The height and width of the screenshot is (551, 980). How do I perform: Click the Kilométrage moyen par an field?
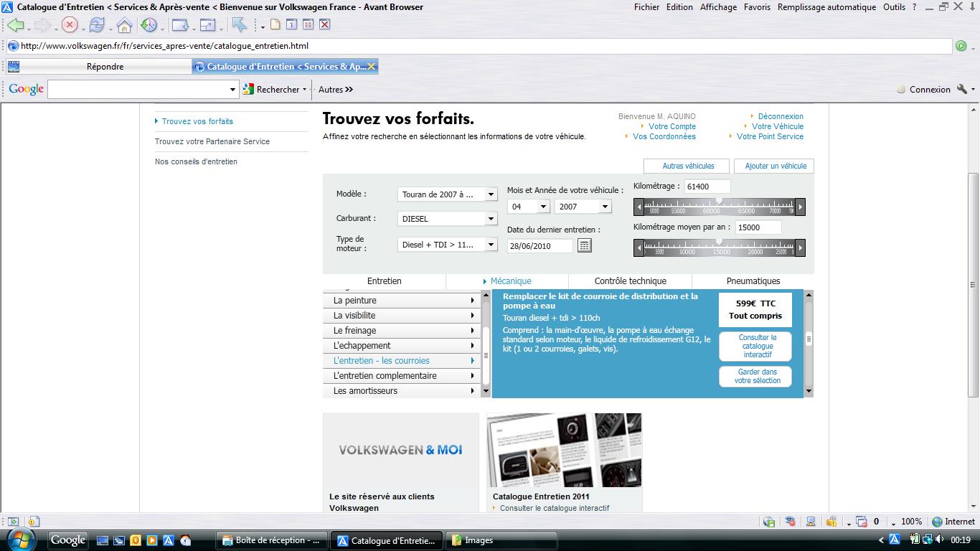tap(758, 227)
